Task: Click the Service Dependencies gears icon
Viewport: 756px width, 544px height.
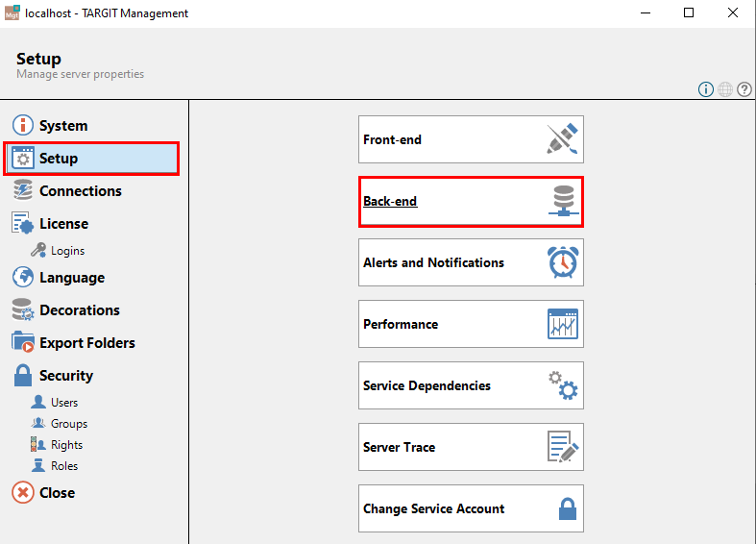Action: coord(563,385)
